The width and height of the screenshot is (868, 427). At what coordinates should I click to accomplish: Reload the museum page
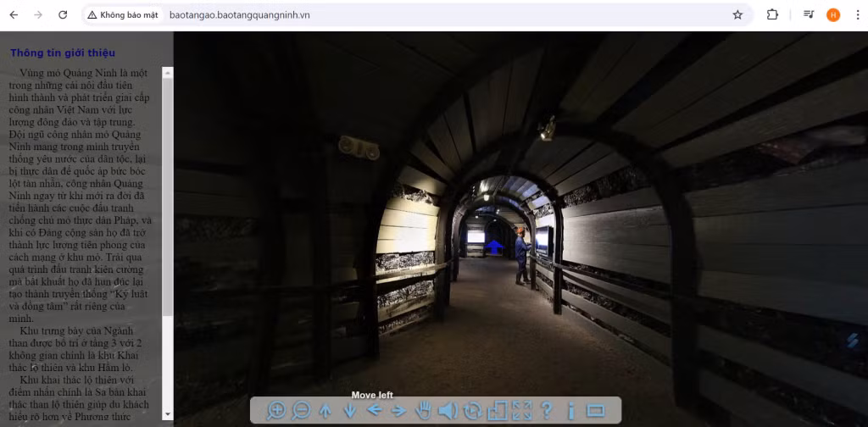(63, 15)
